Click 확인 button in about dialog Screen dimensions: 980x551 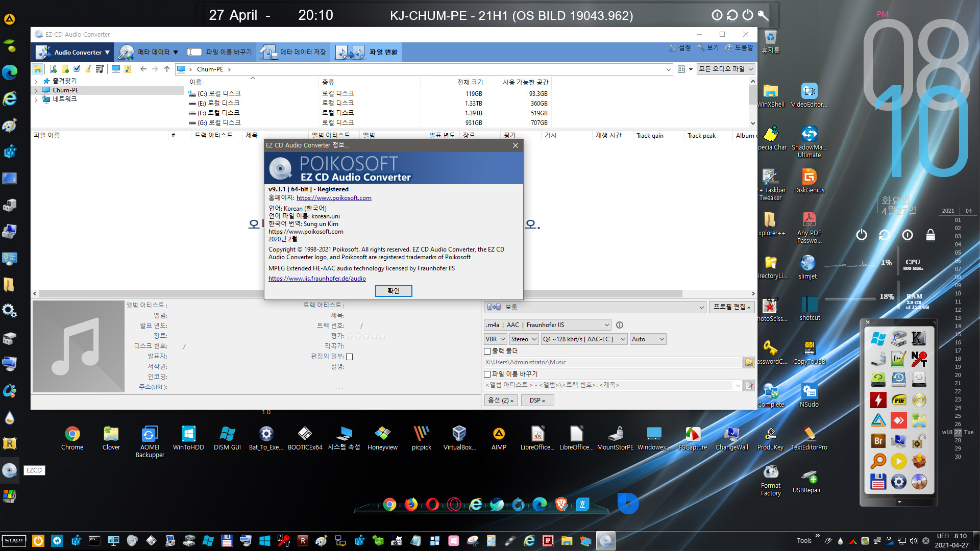[x=394, y=291]
